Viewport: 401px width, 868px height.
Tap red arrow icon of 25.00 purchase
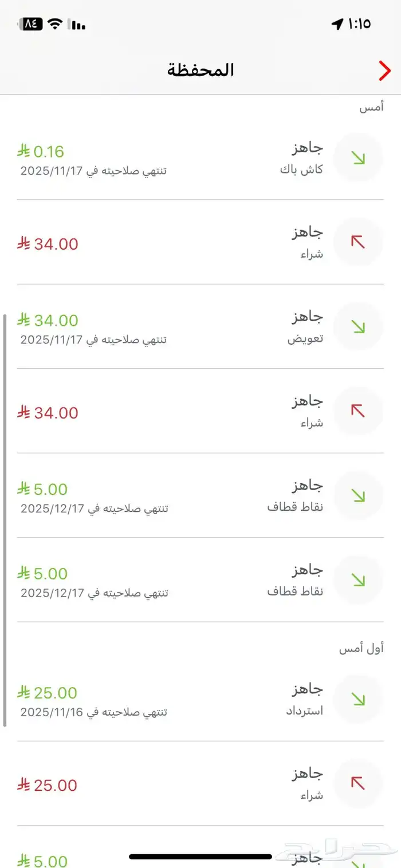[x=359, y=783]
